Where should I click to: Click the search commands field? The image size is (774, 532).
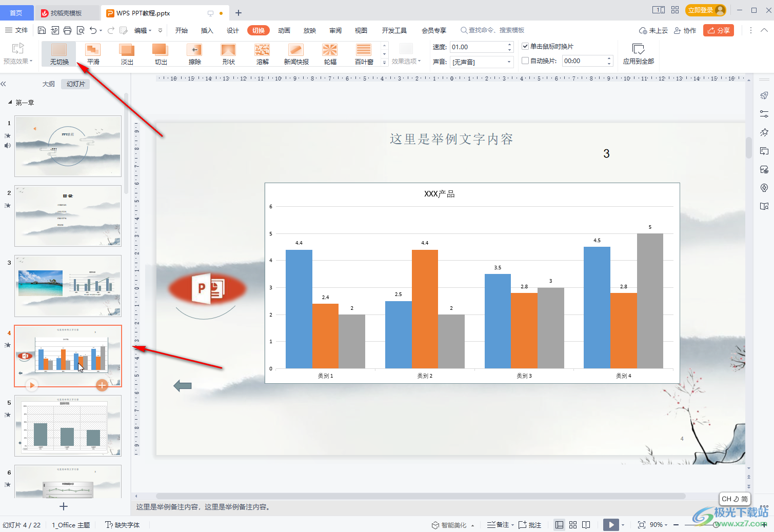pyautogui.click(x=492, y=30)
